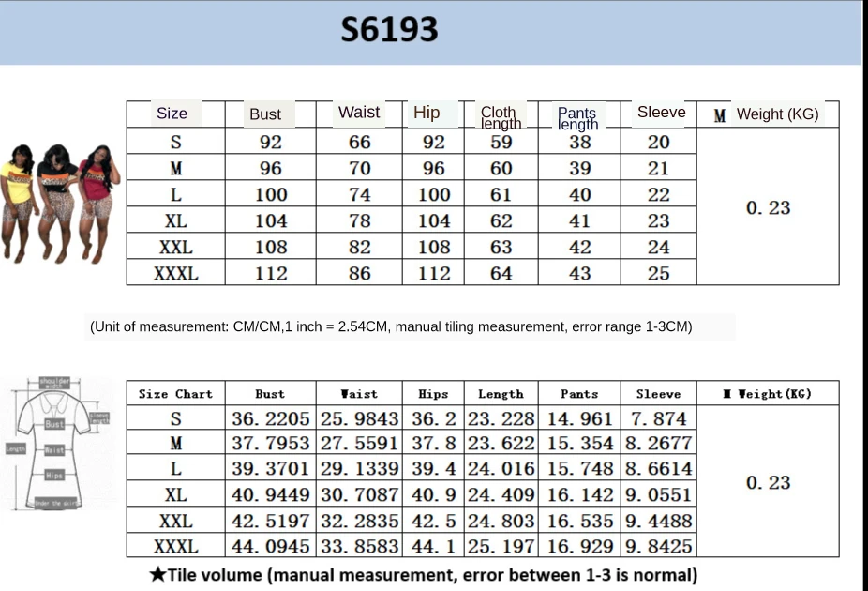
Task: Select bust value 44.0945
Action: (x=270, y=547)
